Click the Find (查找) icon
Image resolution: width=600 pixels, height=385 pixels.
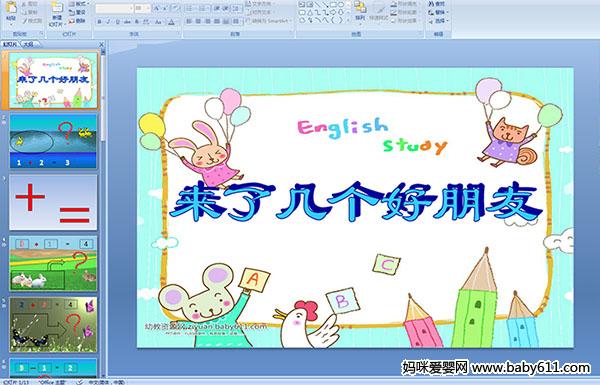[x=432, y=3]
